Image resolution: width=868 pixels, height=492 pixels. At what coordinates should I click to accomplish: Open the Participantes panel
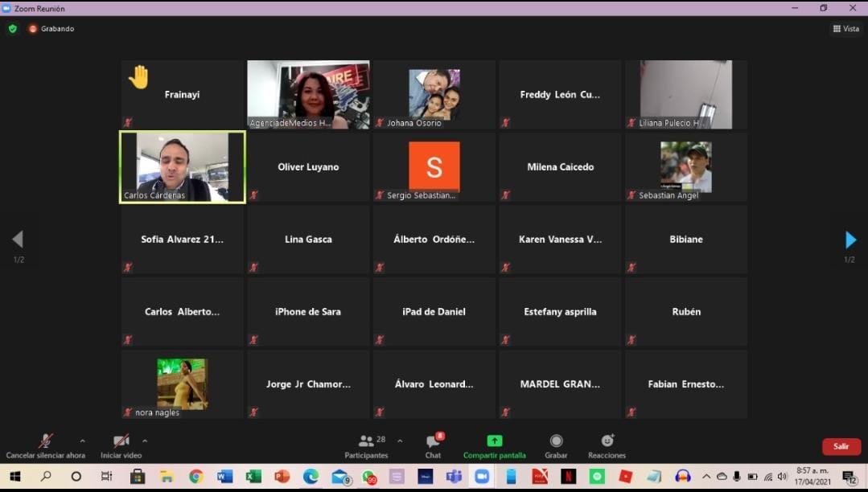tap(366, 445)
